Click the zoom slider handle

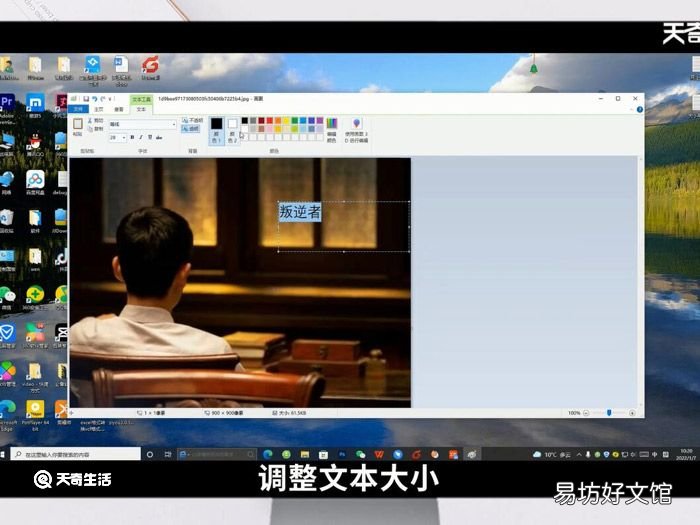coord(609,413)
